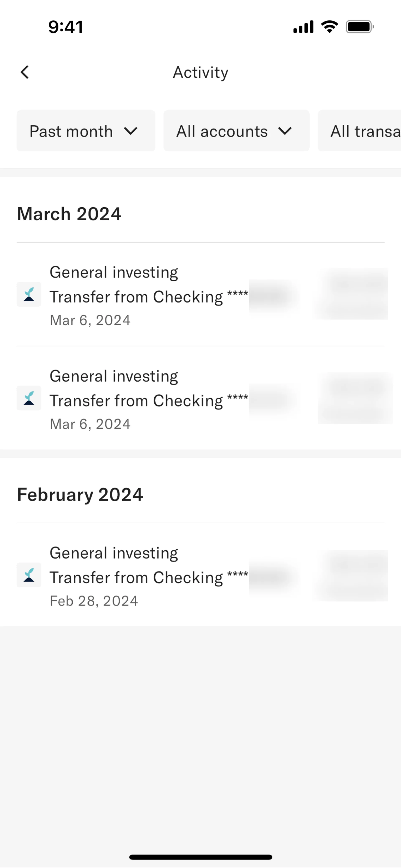Click the sprout icon of the upper March transaction

coord(29,294)
